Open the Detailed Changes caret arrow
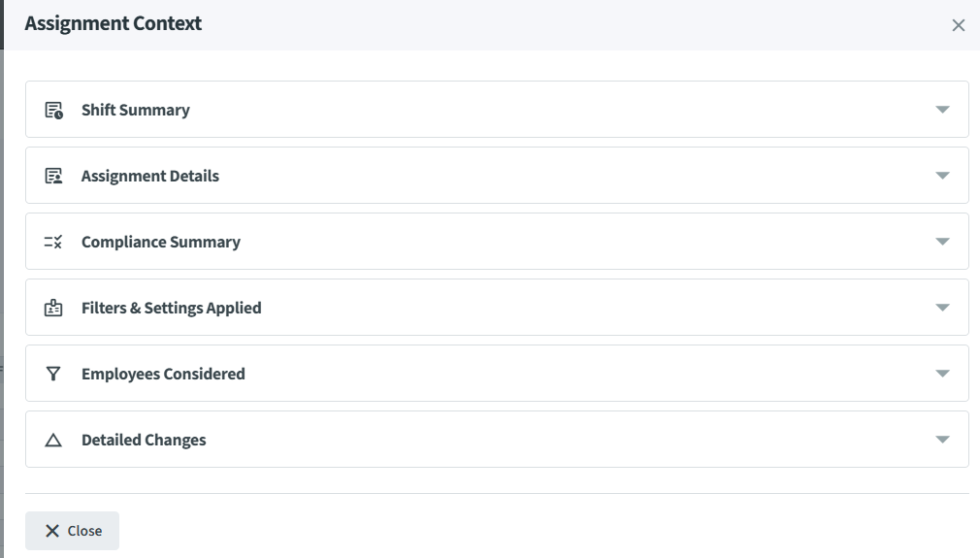This screenshot has height=558, width=980. 941,440
